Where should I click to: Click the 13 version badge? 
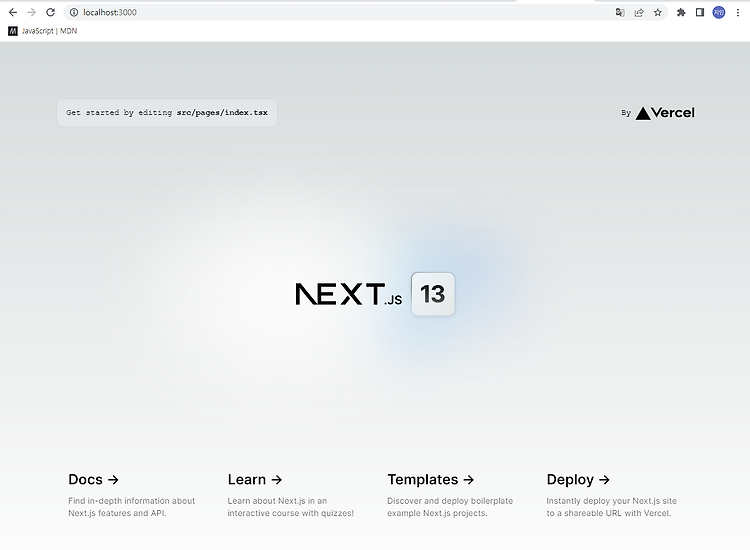(433, 294)
